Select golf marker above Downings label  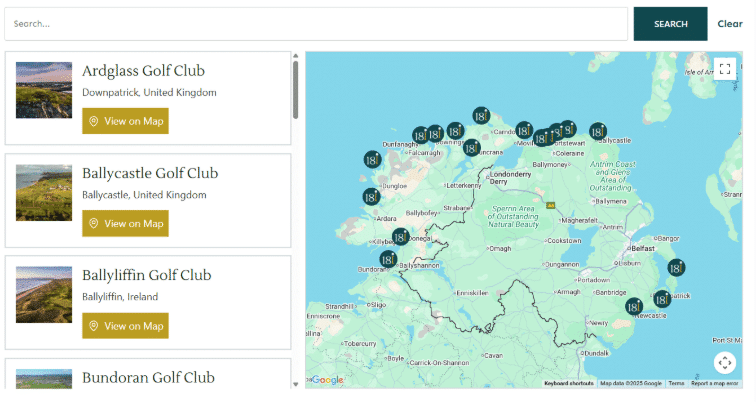455,131
